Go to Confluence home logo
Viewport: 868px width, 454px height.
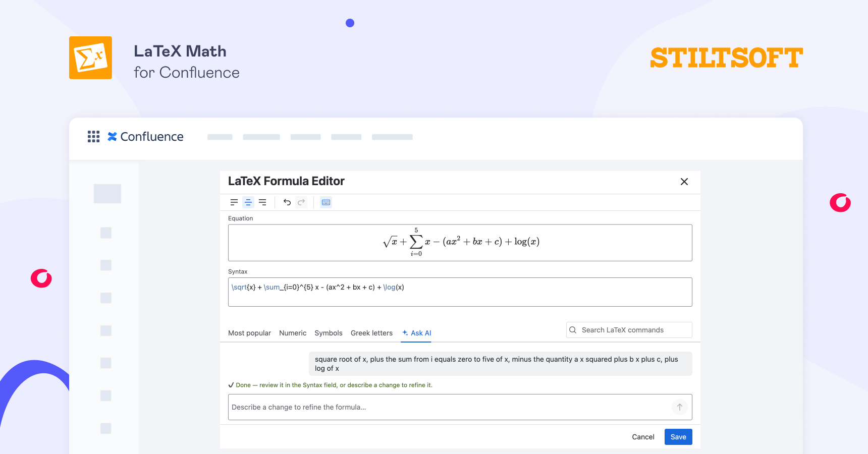145,137
